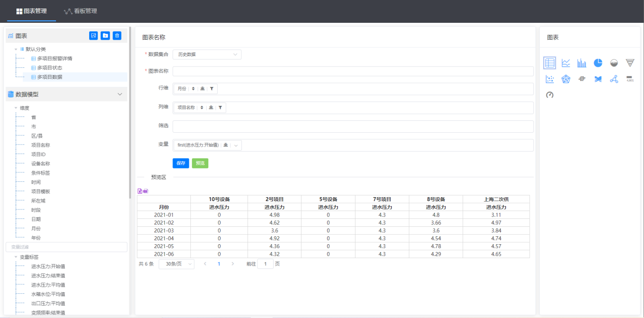Pick the funnel chart type icon
The width and height of the screenshot is (644, 318).
[x=630, y=63]
